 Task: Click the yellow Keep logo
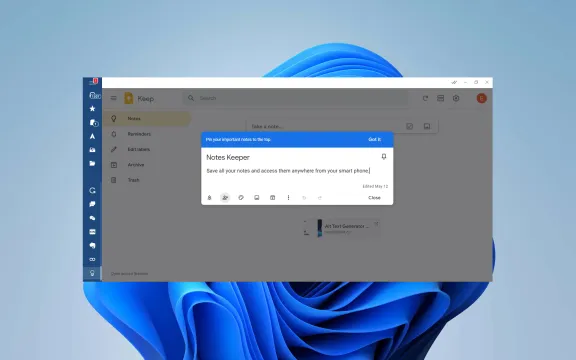pyautogui.click(x=129, y=98)
